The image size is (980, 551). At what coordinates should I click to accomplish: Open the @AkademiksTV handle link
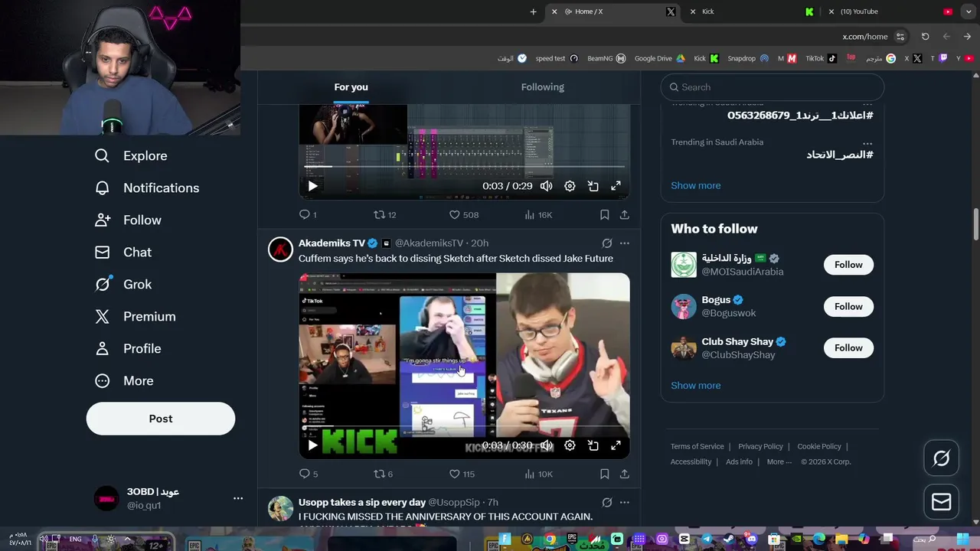429,243
